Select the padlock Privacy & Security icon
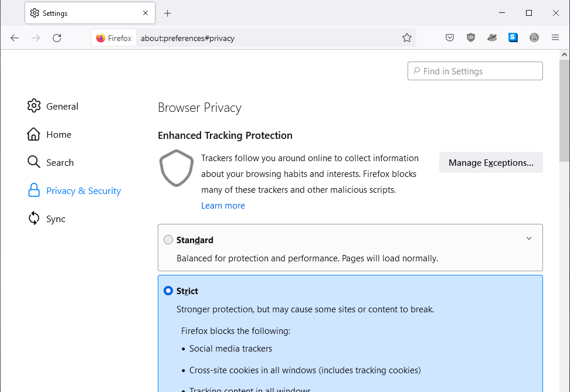This screenshot has width=570, height=392. pyautogui.click(x=34, y=190)
